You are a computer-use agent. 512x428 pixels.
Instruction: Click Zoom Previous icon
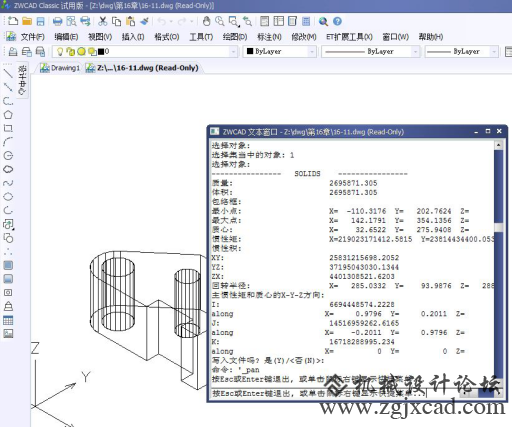coord(247,21)
